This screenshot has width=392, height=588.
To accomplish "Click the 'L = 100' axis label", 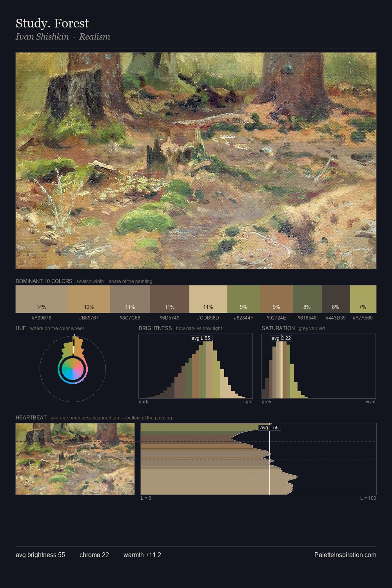I will 368,498.
